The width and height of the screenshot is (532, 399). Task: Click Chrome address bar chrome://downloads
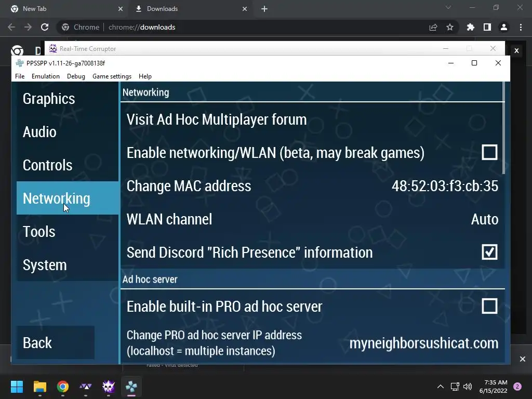pyautogui.click(x=142, y=27)
